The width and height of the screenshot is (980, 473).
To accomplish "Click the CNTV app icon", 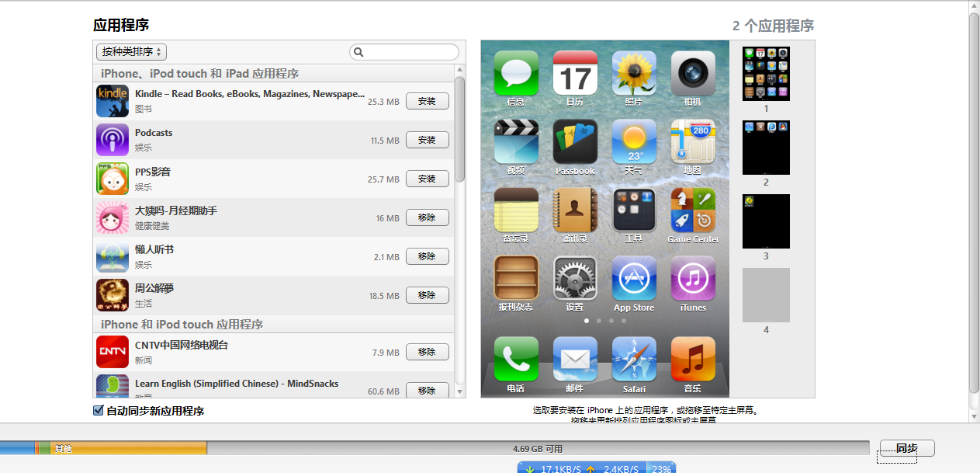I will click(x=113, y=352).
